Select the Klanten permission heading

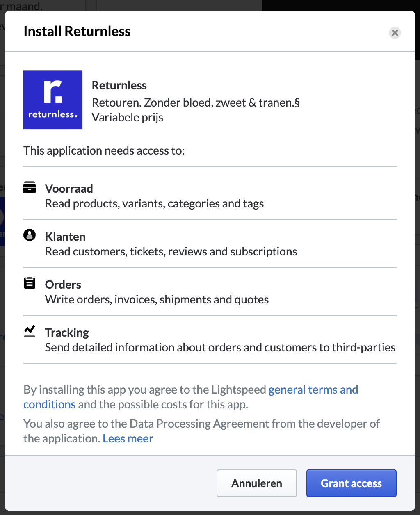[65, 237]
